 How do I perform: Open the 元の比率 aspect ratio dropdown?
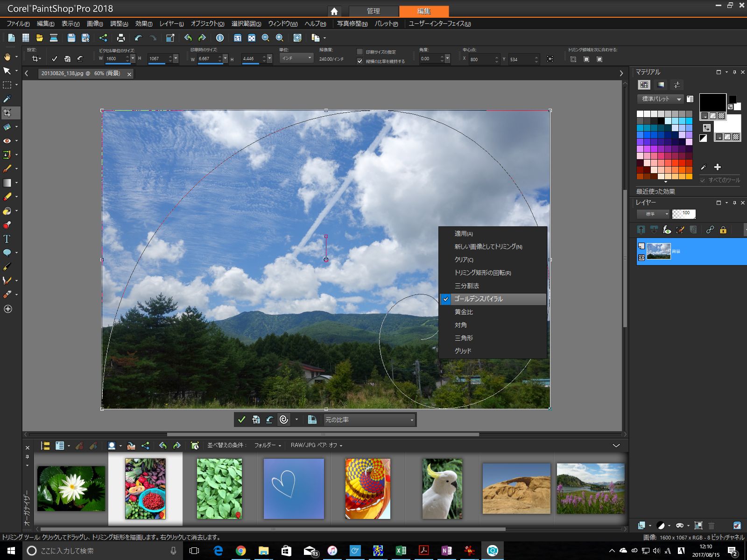click(x=369, y=420)
